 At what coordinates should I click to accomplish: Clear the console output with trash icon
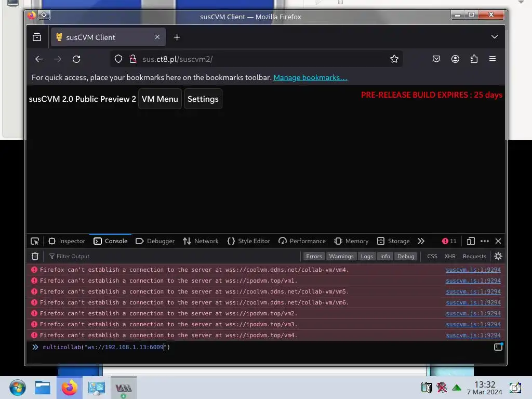[x=35, y=256]
